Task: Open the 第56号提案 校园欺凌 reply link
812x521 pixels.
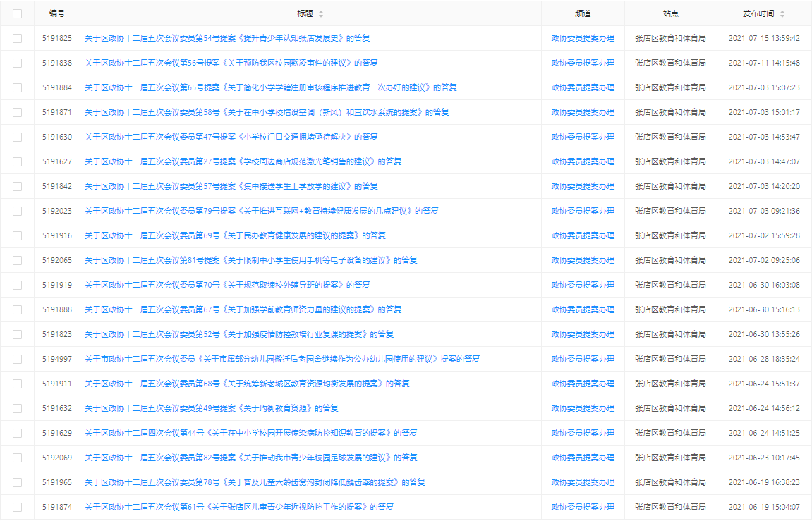Action: point(231,63)
